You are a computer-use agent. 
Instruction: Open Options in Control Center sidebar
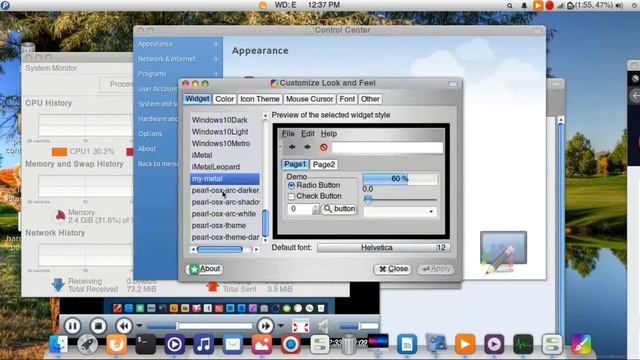(x=150, y=134)
